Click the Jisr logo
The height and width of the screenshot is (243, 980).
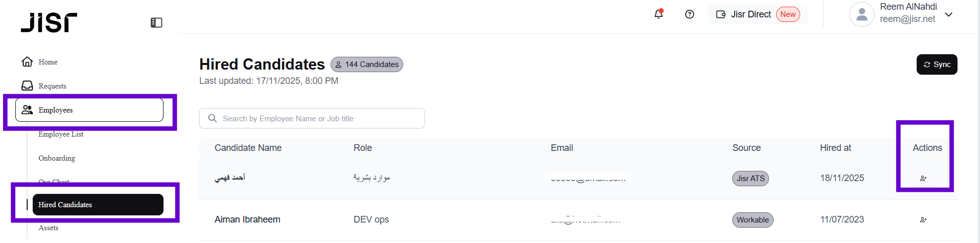49,23
